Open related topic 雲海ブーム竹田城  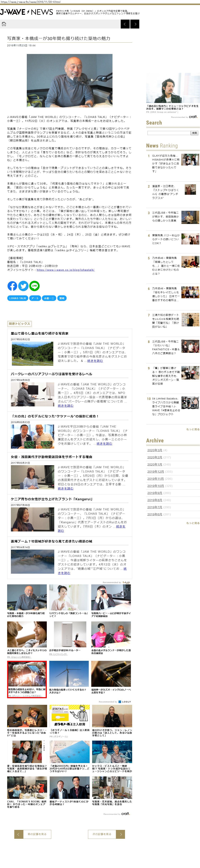pos(51,541)
